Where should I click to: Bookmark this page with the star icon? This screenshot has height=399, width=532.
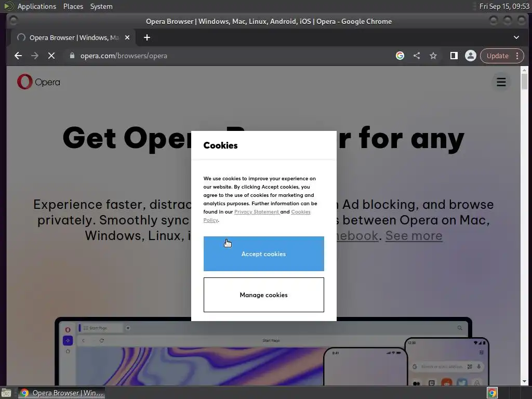coord(433,56)
